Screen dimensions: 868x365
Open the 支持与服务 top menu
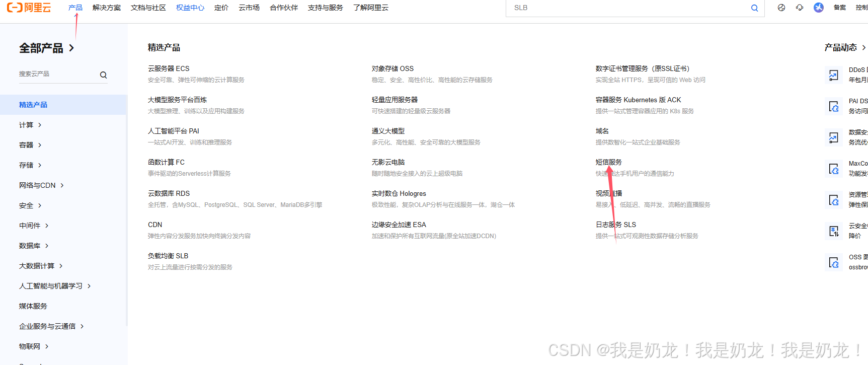click(x=326, y=8)
